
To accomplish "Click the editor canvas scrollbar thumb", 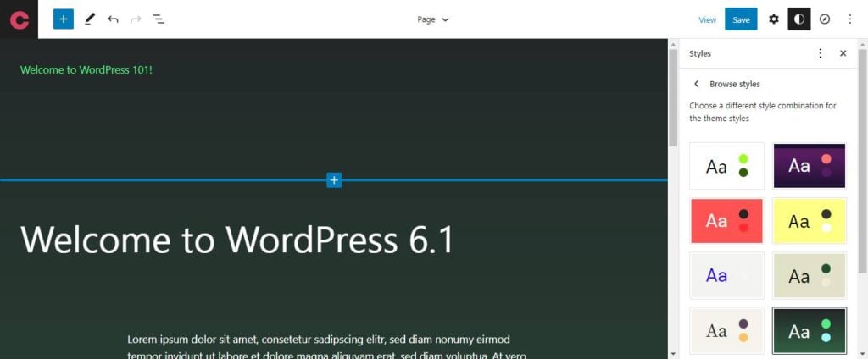I will coord(673,97).
